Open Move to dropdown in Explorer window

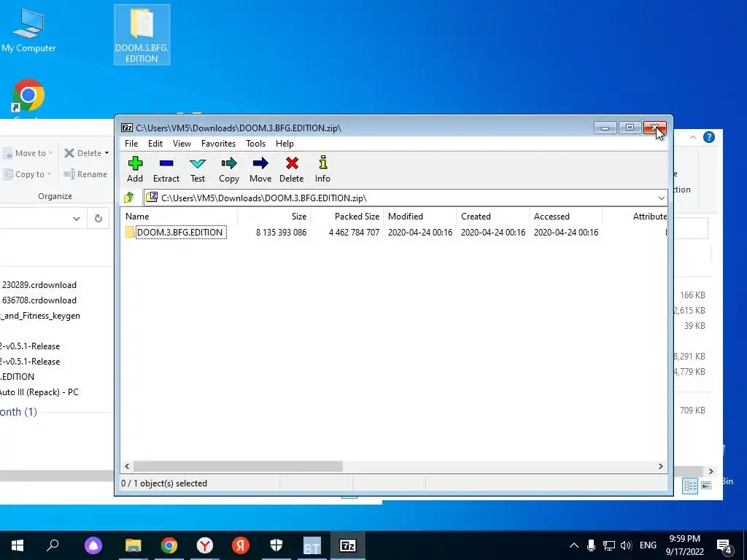(x=28, y=153)
